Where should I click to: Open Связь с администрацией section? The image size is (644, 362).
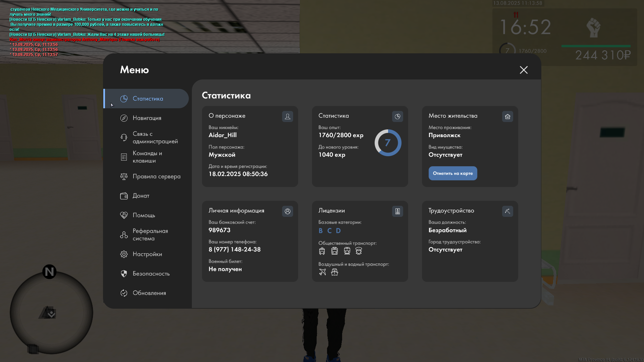(x=155, y=137)
